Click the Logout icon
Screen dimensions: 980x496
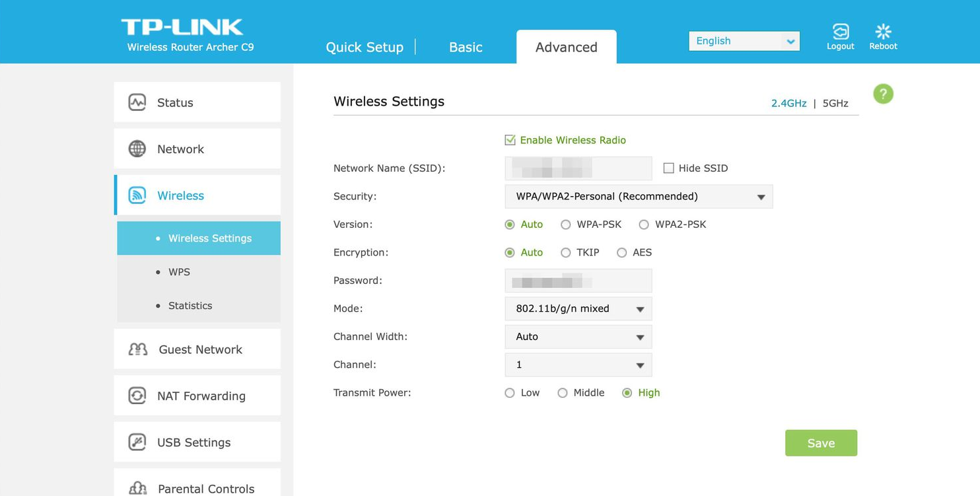click(840, 31)
